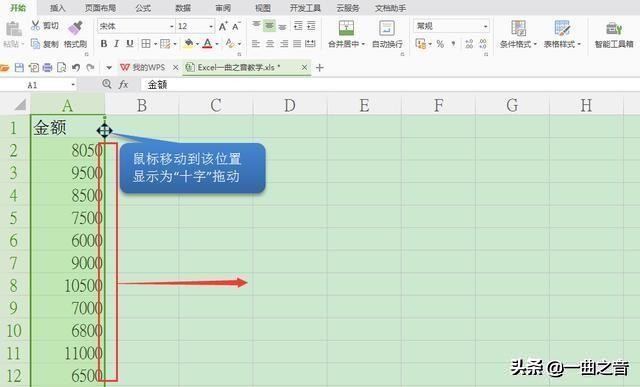Image resolution: width=640 pixels, height=387 pixels.
Task: Decrease font size with the A- icon
Action: pos(236,26)
